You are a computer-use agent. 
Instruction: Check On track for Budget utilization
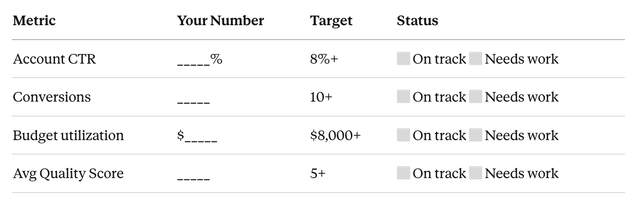tap(404, 135)
